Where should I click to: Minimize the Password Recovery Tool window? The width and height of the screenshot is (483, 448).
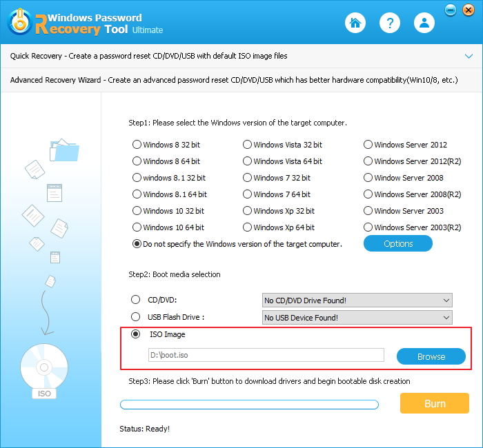pyautogui.click(x=451, y=10)
